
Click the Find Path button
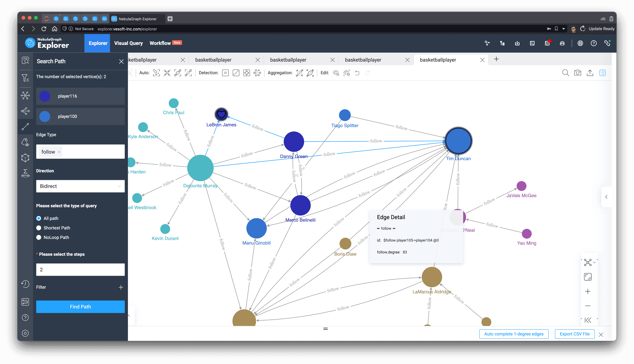(x=80, y=306)
